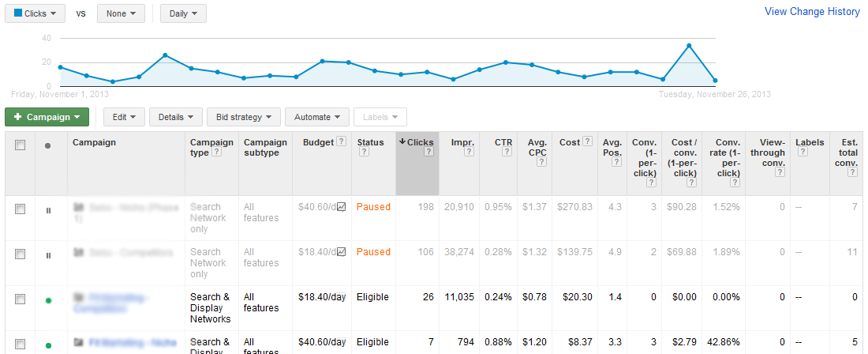
Task: Click help icon next to Budget header
Action: tap(342, 141)
